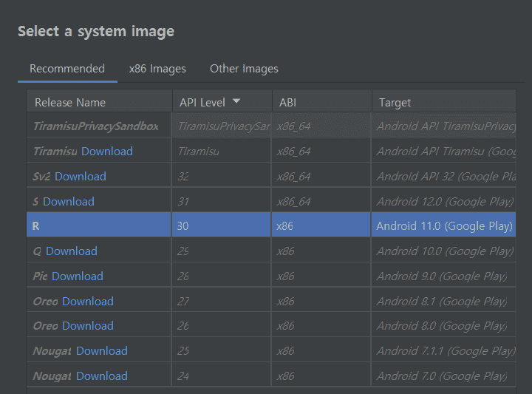Select the R Android 11.0 row
532x394 pixels.
tap(271, 224)
